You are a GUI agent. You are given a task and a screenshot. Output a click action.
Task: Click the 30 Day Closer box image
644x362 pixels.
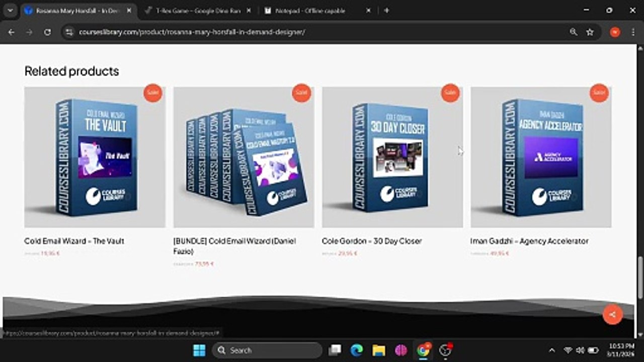click(392, 157)
